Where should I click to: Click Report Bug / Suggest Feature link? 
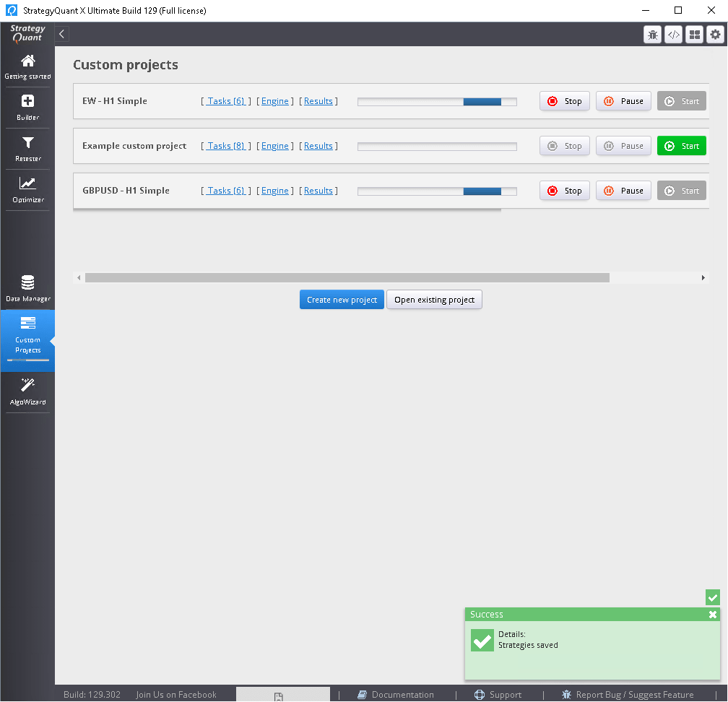click(628, 695)
